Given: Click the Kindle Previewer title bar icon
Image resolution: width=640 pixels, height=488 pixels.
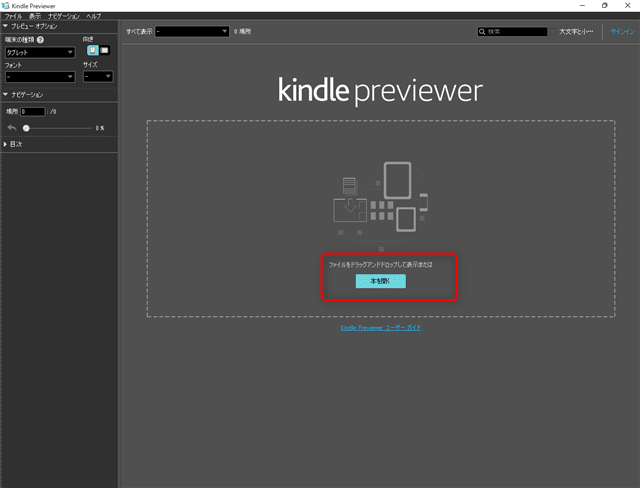Looking at the screenshot, I should coord(5,6).
